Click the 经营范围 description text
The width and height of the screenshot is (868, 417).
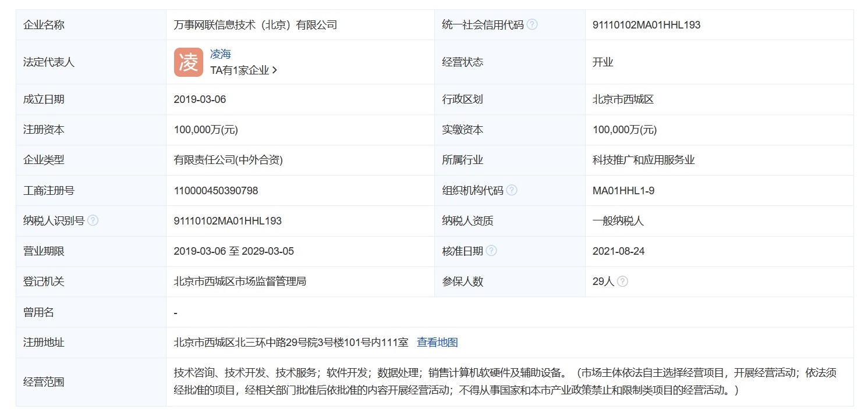pyautogui.click(x=504, y=382)
